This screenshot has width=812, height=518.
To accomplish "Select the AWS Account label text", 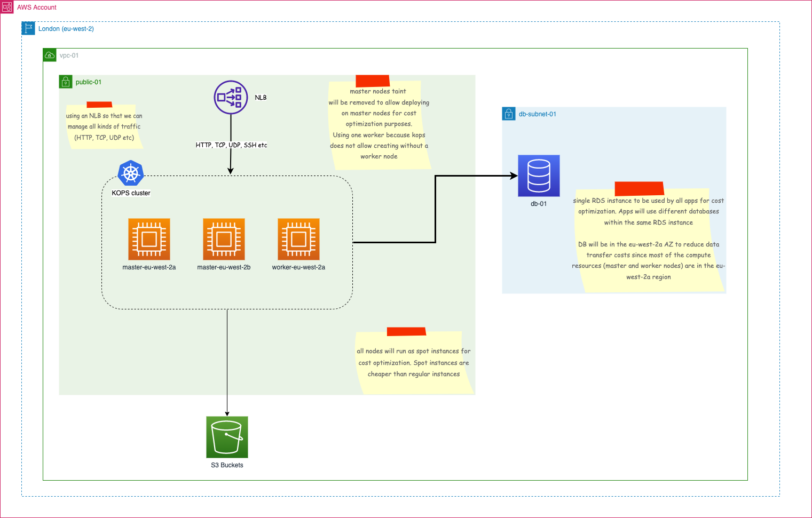I will point(37,7).
